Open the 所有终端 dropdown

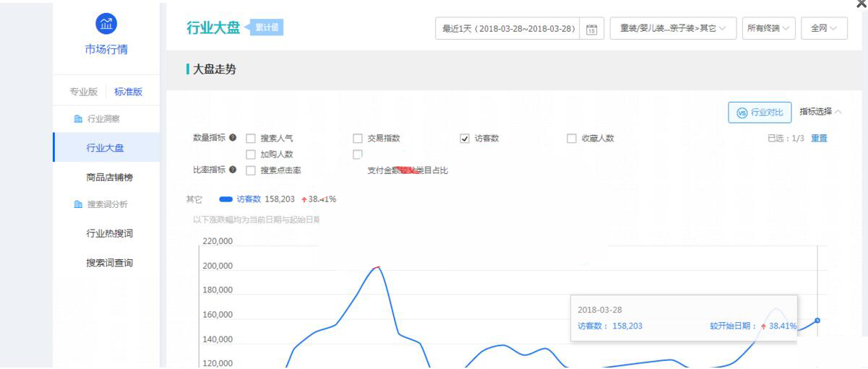tap(768, 29)
